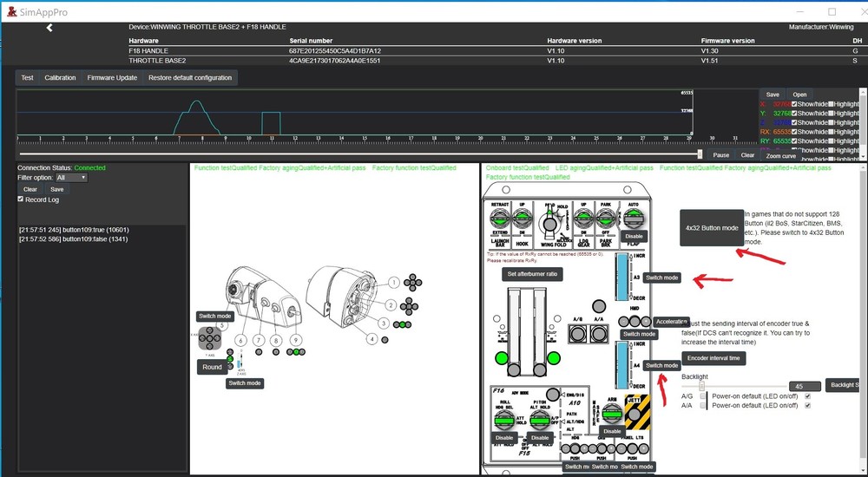Open the Firmware Update tab
Screen dimensions: 868x477
[x=112, y=78]
